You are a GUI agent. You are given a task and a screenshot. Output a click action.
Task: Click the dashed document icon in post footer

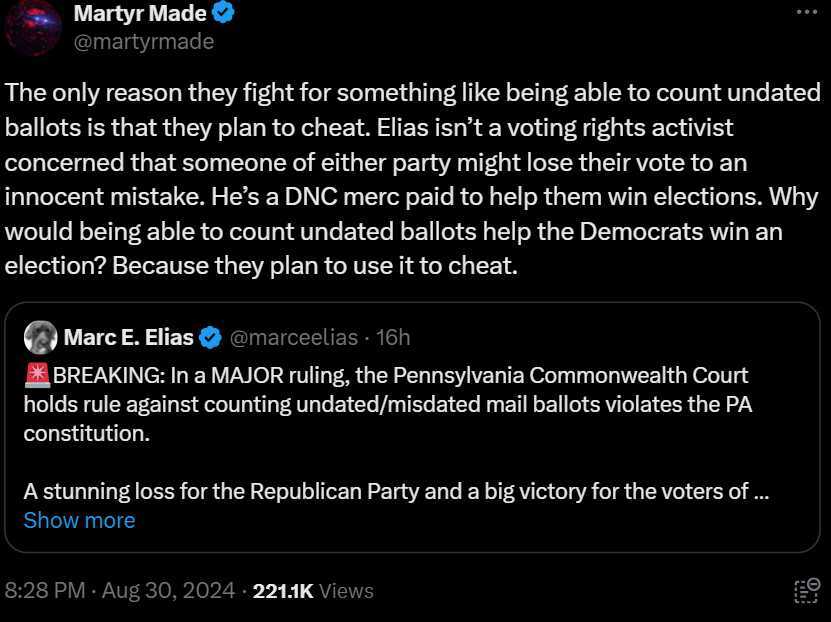pyautogui.click(x=806, y=590)
